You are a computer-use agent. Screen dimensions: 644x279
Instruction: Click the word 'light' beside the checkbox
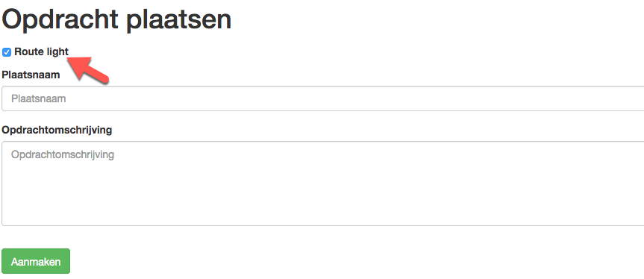tap(57, 51)
